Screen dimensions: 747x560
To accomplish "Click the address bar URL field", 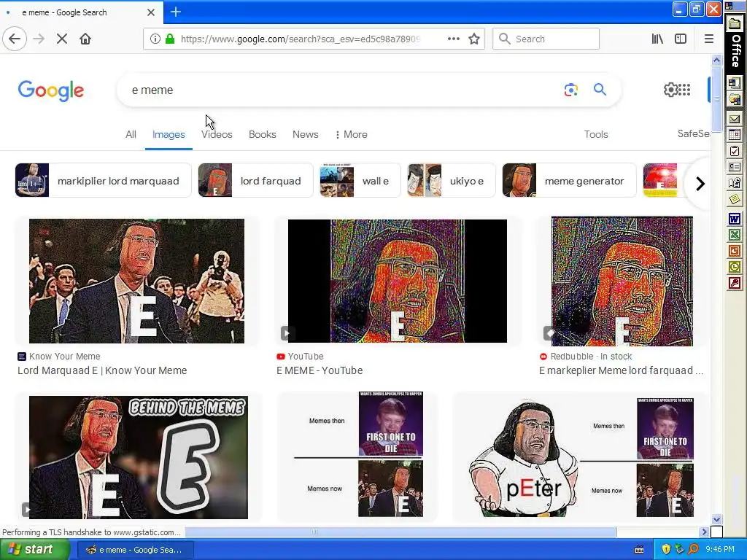I will 300,39.
